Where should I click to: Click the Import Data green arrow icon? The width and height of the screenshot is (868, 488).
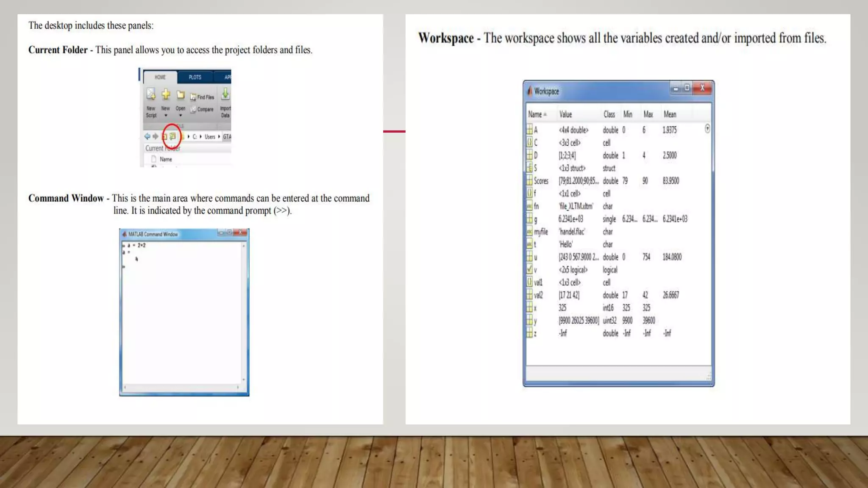pos(225,94)
